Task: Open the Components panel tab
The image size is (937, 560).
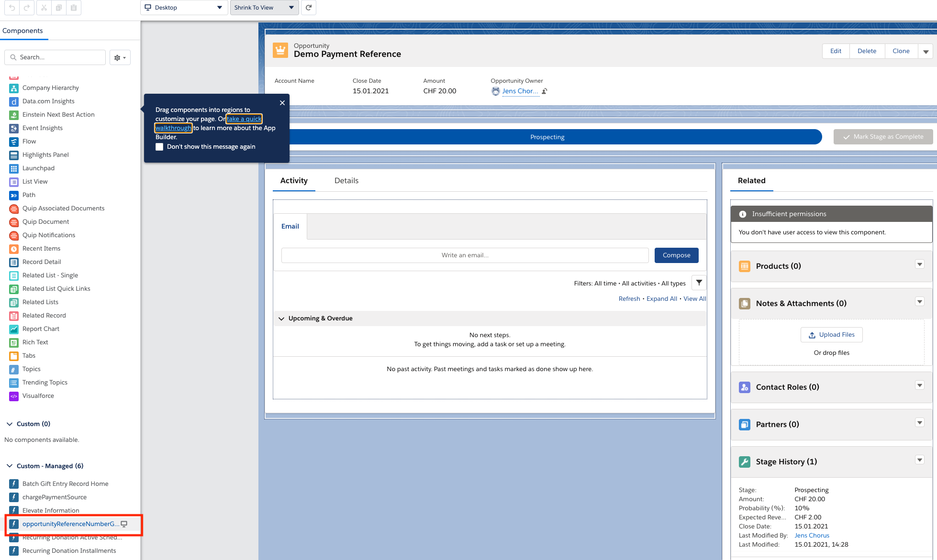Action: point(22,31)
